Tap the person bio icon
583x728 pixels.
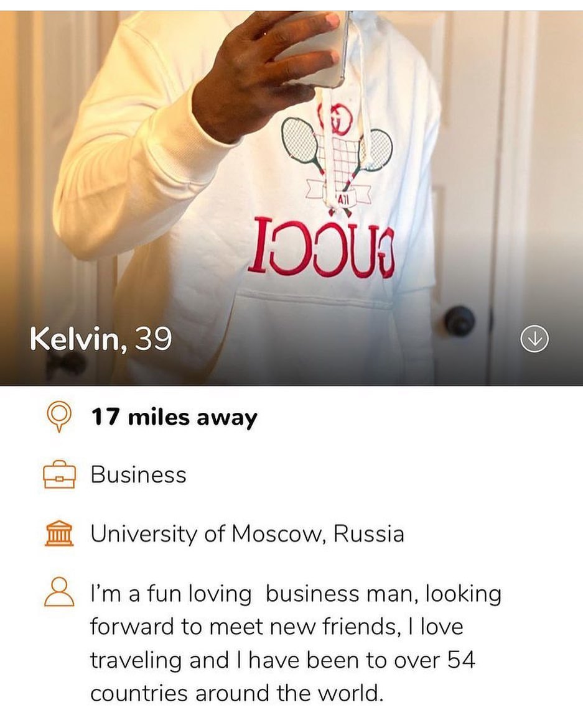[59, 592]
